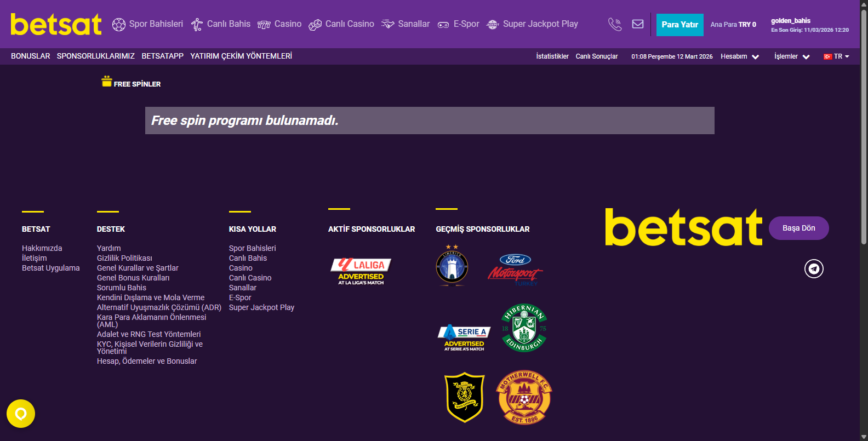Expand the İşlemler dropdown menu
The height and width of the screenshot is (441, 868).
click(x=792, y=56)
